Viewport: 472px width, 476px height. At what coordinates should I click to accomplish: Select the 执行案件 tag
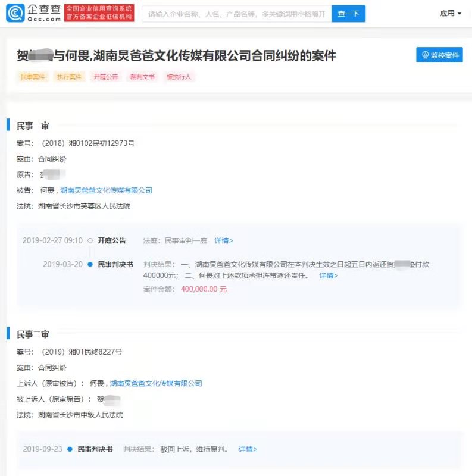point(69,77)
